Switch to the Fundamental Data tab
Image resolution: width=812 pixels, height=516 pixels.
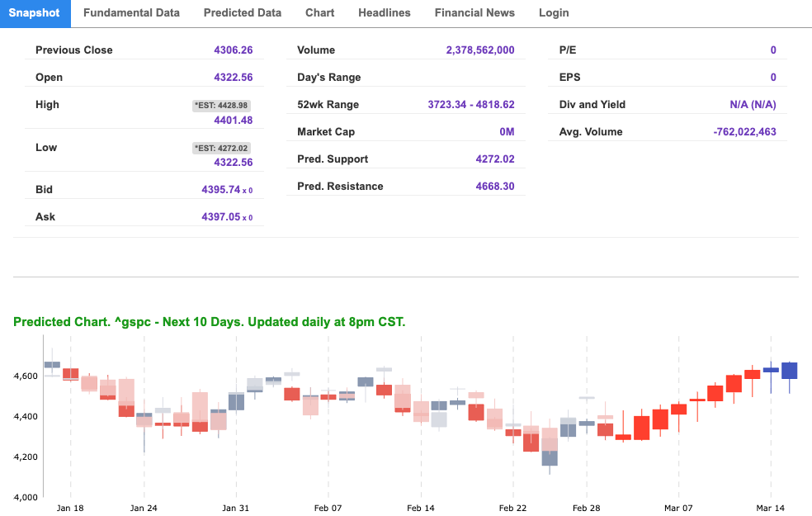point(131,13)
